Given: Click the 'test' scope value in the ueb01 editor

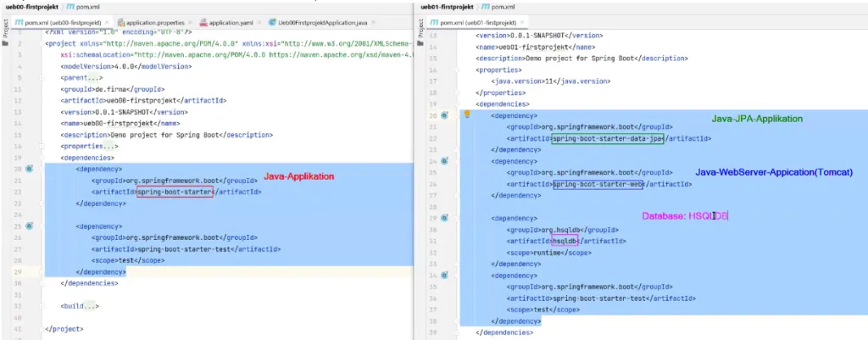Looking at the screenshot, I should click(540, 309).
